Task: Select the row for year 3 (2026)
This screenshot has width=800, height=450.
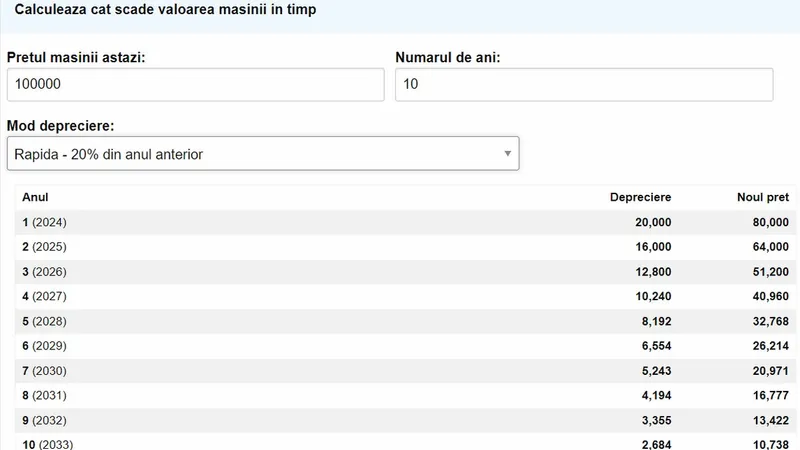Action: (x=44, y=271)
